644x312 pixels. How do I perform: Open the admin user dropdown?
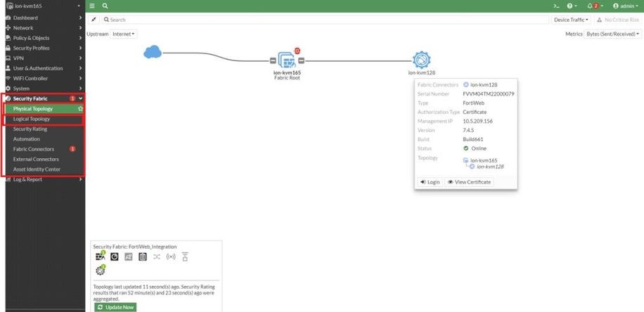(626, 6)
